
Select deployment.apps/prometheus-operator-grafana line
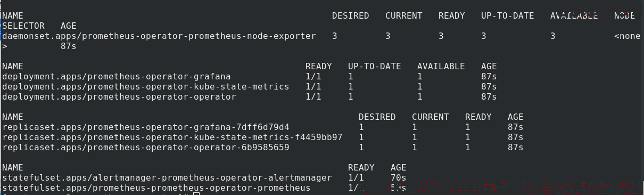pyautogui.click(x=249, y=77)
